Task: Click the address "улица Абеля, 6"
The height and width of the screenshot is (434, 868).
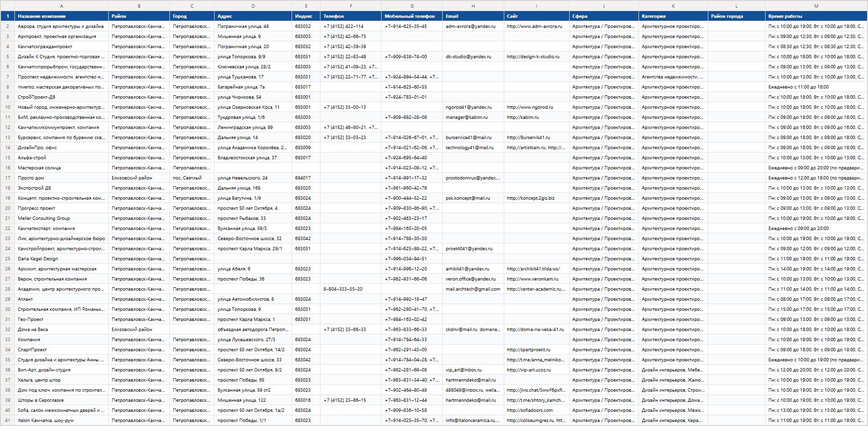Action: (x=253, y=268)
